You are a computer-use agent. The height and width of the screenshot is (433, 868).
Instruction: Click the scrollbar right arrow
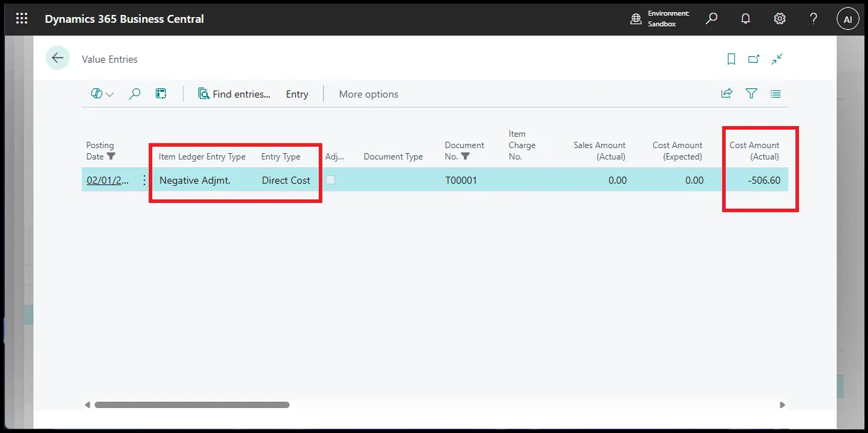click(x=782, y=405)
